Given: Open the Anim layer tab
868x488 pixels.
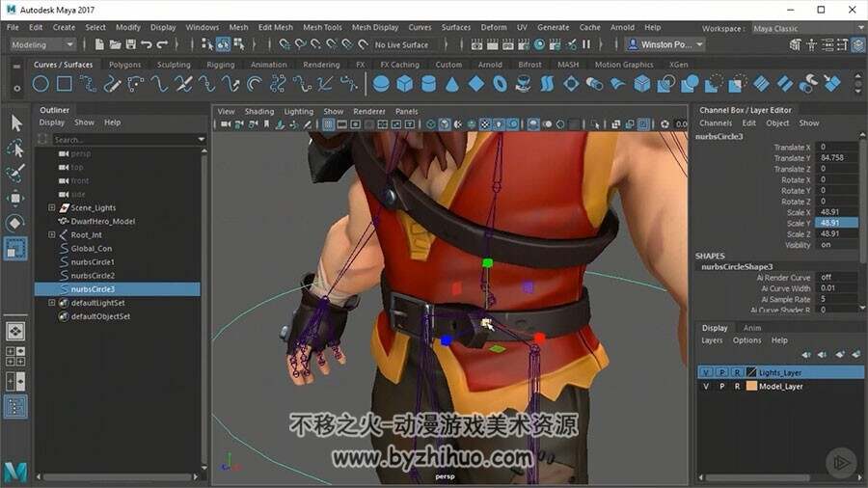Looking at the screenshot, I should coord(751,328).
